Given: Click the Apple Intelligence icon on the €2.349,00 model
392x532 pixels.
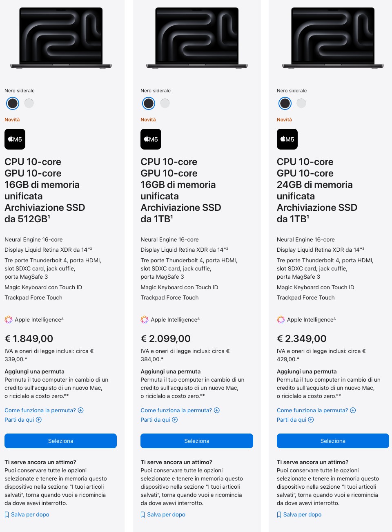Looking at the screenshot, I should [281, 320].
